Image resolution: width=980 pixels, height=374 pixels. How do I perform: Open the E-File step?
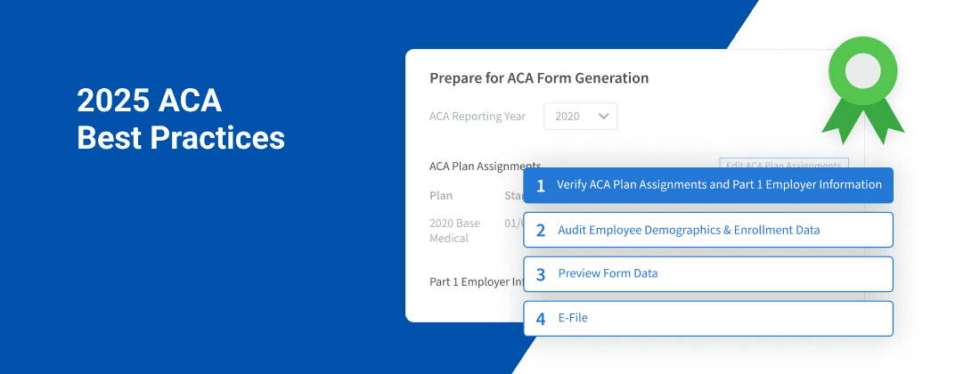point(573,318)
